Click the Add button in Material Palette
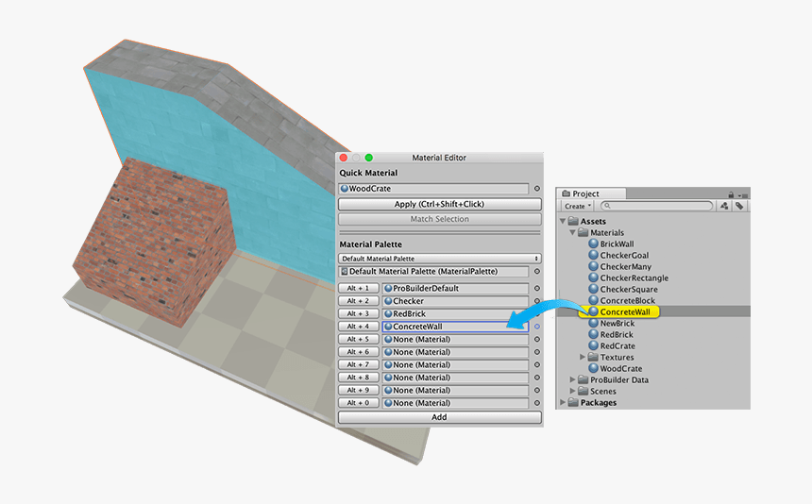This screenshot has width=812, height=504. pos(439,417)
